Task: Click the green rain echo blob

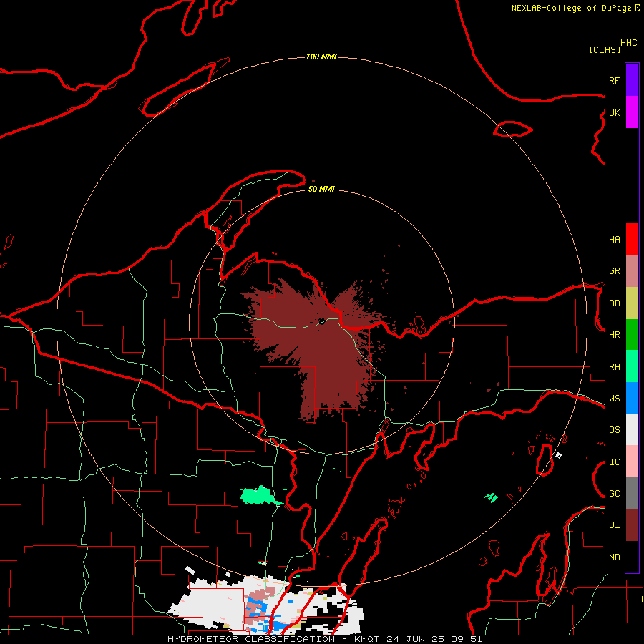Action: pos(260,495)
